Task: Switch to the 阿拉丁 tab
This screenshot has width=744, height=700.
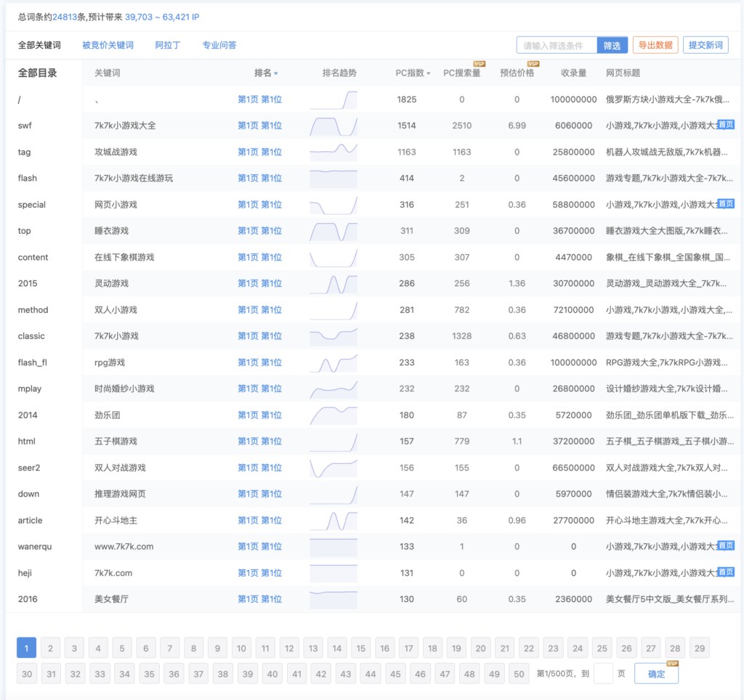Action: tap(168, 45)
